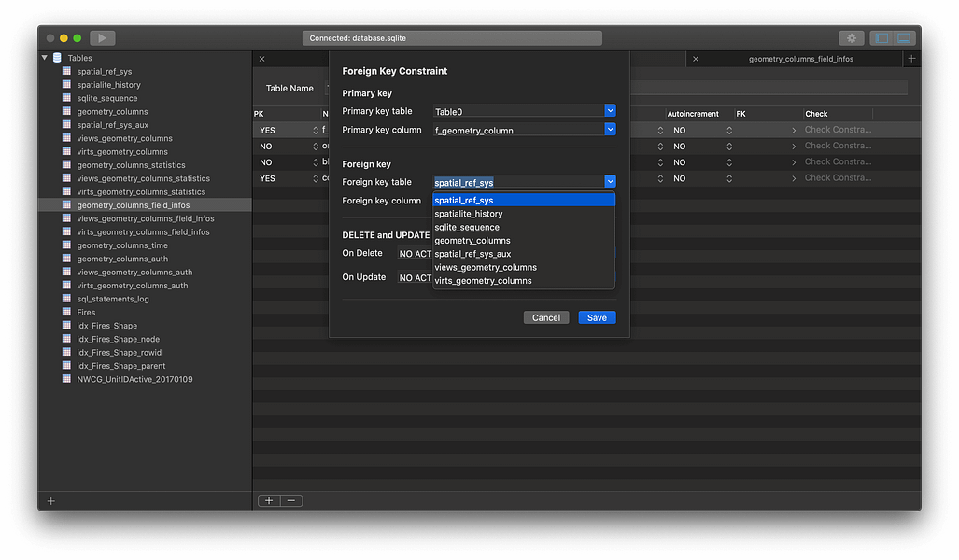Select views_geometry_columns_statistics in sidebar
Viewport: 959px width, 560px height.
point(143,178)
